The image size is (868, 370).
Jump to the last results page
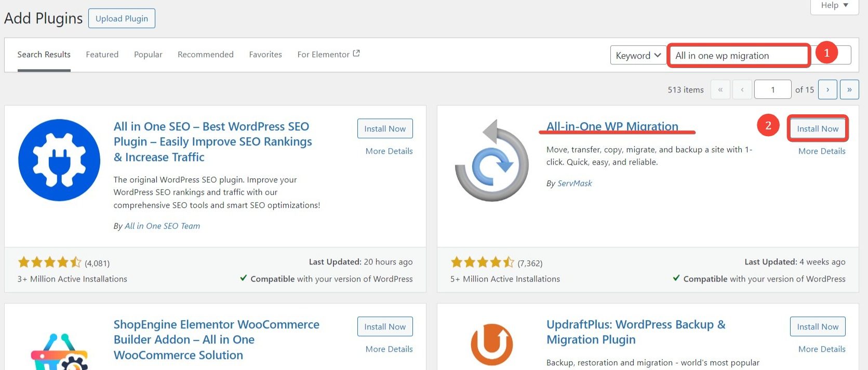pos(849,89)
